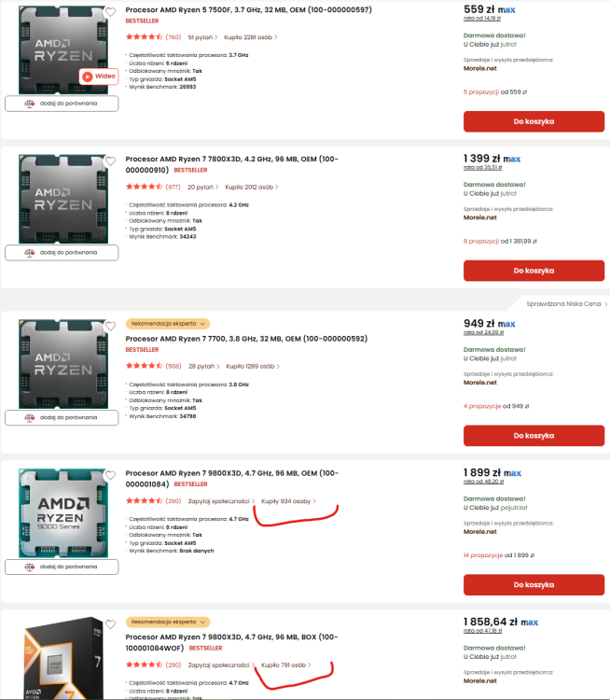Screen dimensions: 610x700
Task: Add Ryzen 7 7700 (949 zł) to cart
Action: tap(534, 436)
